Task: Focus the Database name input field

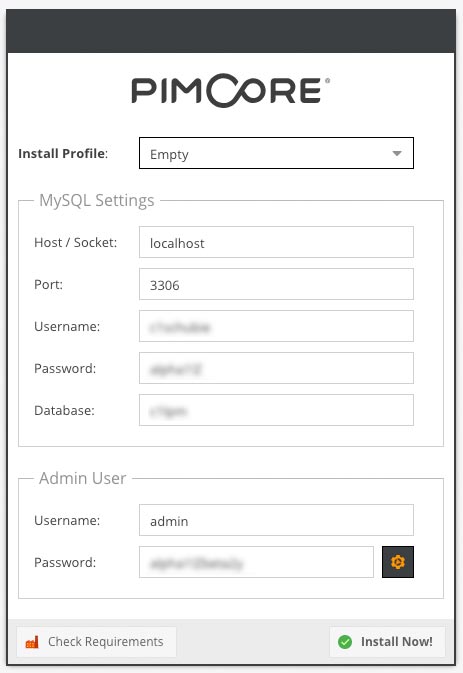Action: (x=276, y=410)
